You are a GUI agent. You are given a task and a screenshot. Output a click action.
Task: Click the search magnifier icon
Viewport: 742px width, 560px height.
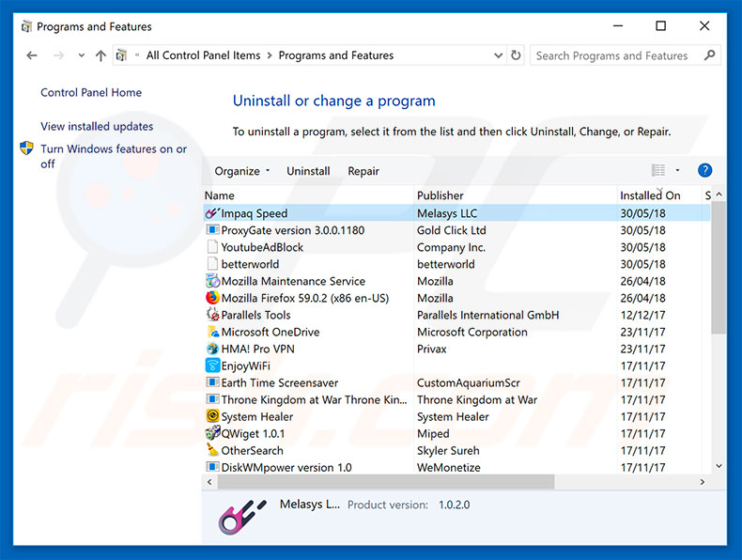[709, 55]
